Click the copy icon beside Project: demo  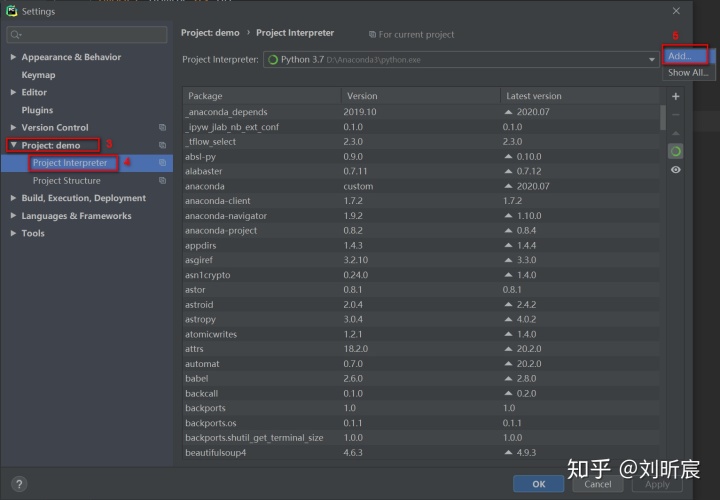pyautogui.click(x=163, y=145)
